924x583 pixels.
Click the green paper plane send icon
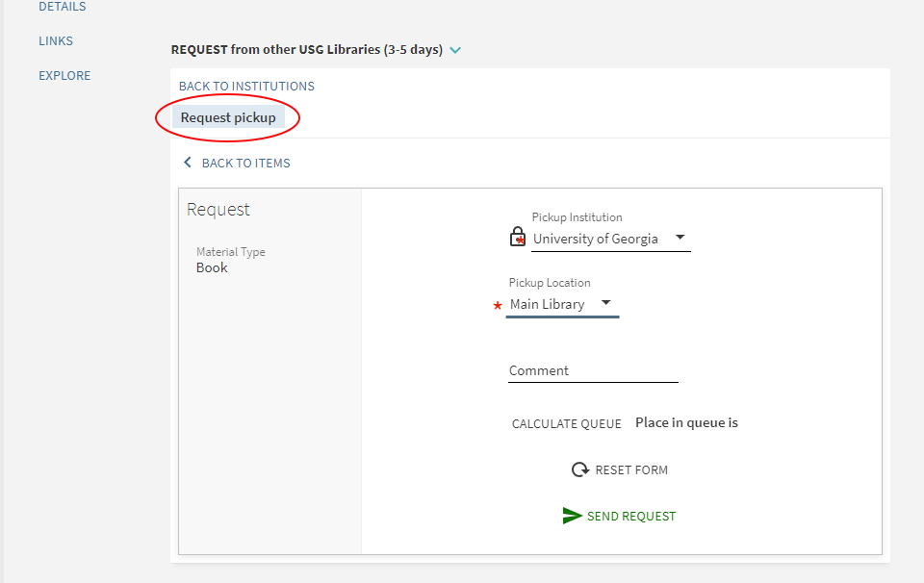point(573,516)
